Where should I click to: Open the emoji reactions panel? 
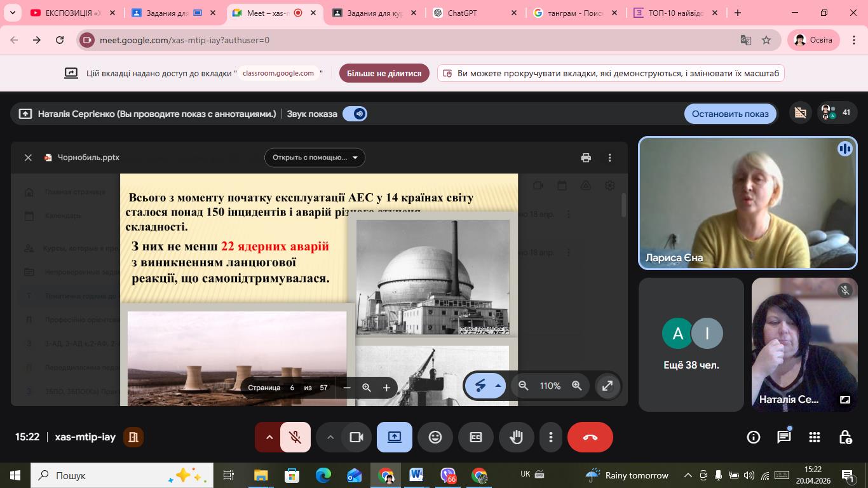[x=435, y=437]
